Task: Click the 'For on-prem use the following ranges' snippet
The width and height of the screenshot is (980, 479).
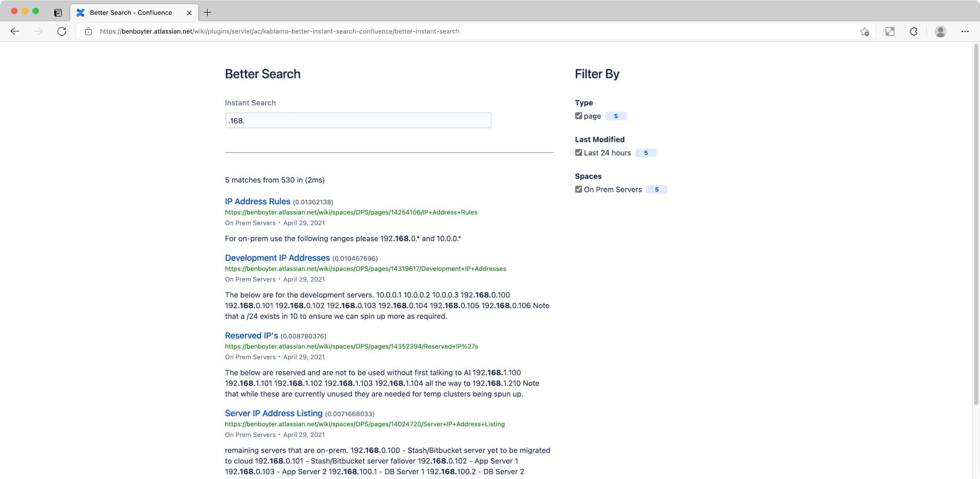Action: (x=343, y=238)
